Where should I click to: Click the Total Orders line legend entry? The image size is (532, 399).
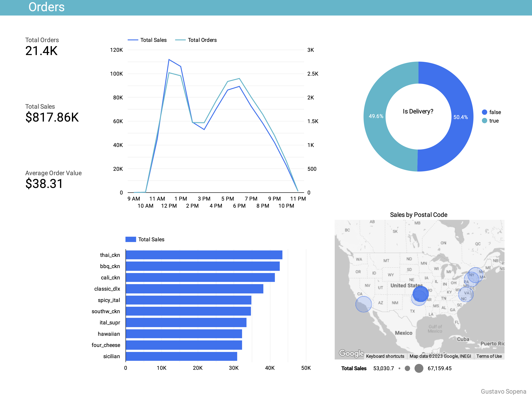click(x=196, y=40)
